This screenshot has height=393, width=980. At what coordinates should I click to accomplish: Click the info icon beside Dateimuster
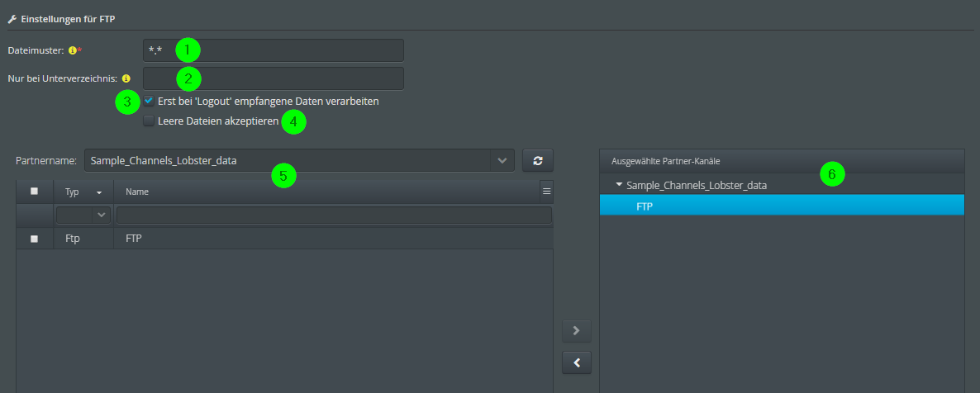[73, 50]
